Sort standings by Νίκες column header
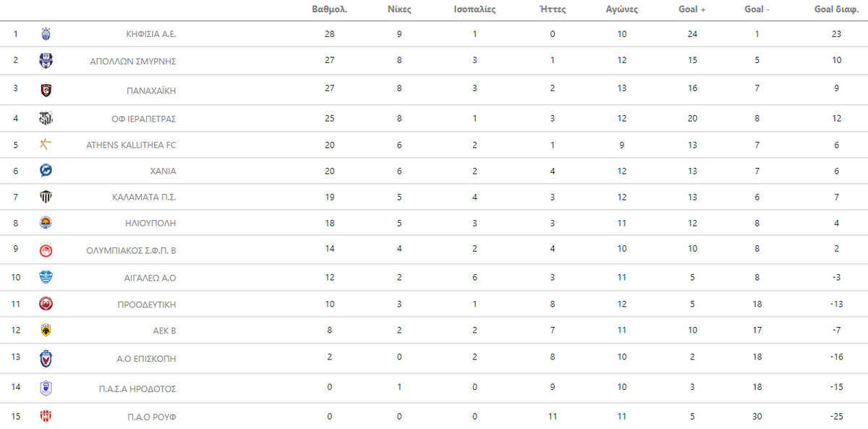This screenshot has height=429, width=868. [399, 9]
